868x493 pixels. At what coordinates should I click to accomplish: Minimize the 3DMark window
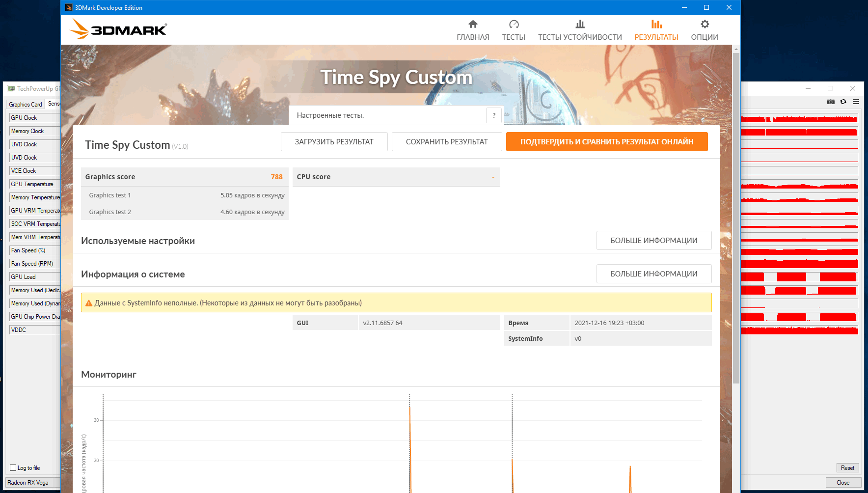pos(684,7)
